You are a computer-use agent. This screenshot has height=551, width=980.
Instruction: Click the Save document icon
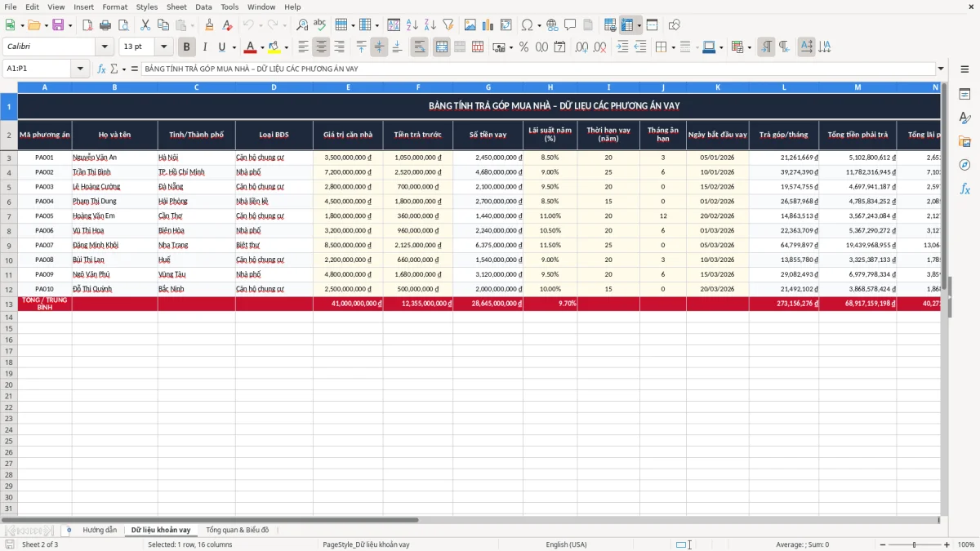coord(58,25)
